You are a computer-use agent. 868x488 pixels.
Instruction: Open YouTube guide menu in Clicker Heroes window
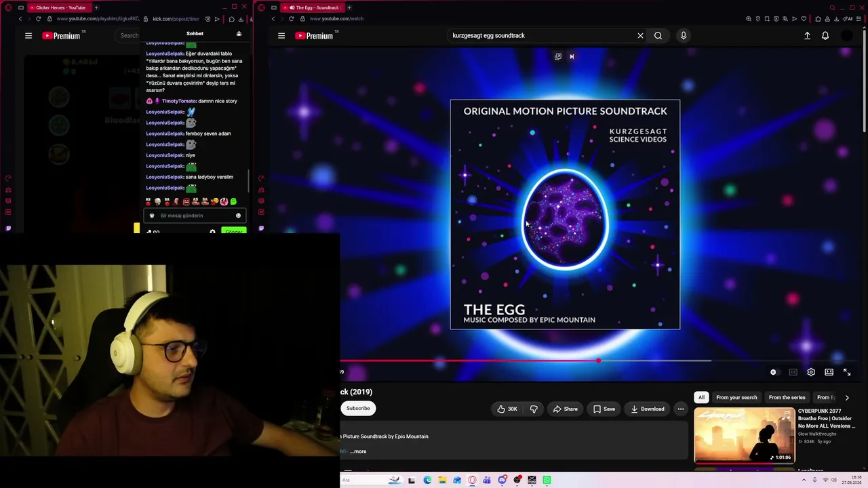pos(28,36)
